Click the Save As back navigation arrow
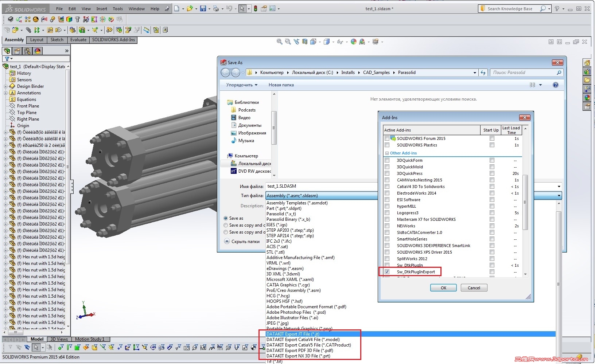This screenshot has height=364, width=595. pyautogui.click(x=226, y=73)
